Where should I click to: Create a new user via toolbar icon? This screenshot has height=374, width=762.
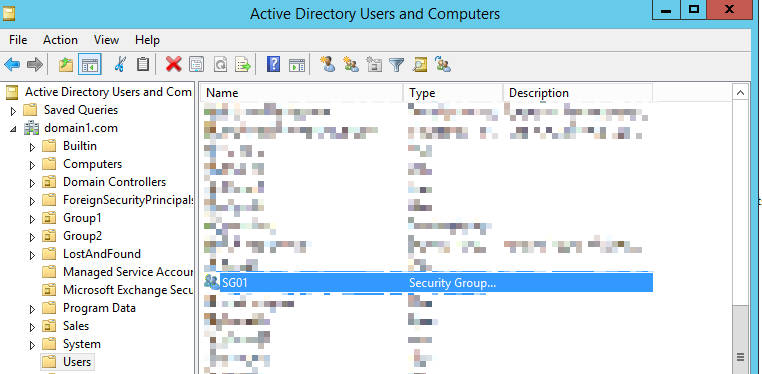point(328,64)
